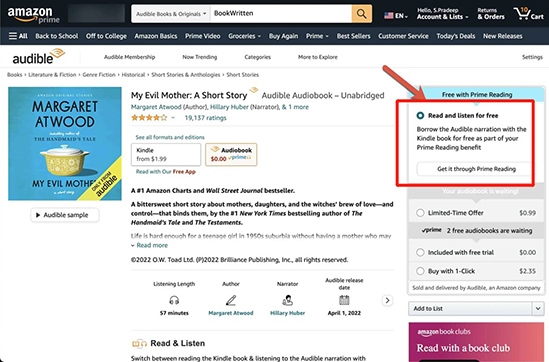This screenshot has height=362, width=549.
Task: Click the search input field
Action: point(281,14)
